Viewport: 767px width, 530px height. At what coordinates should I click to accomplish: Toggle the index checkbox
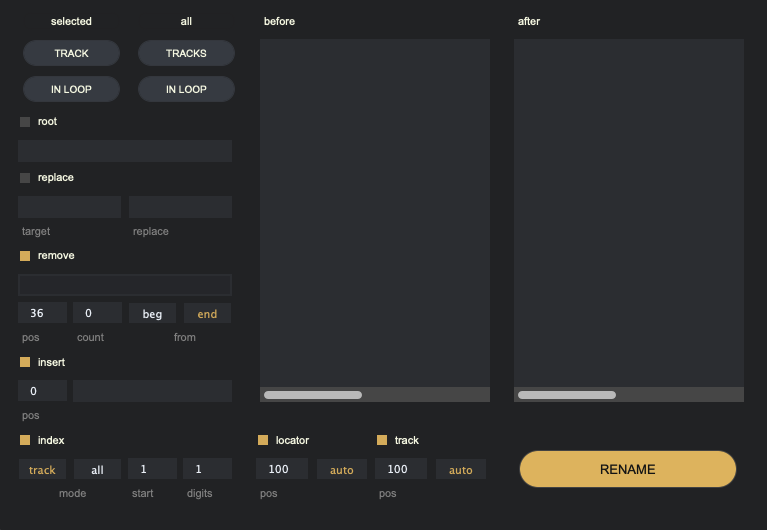click(x=25, y=440)
